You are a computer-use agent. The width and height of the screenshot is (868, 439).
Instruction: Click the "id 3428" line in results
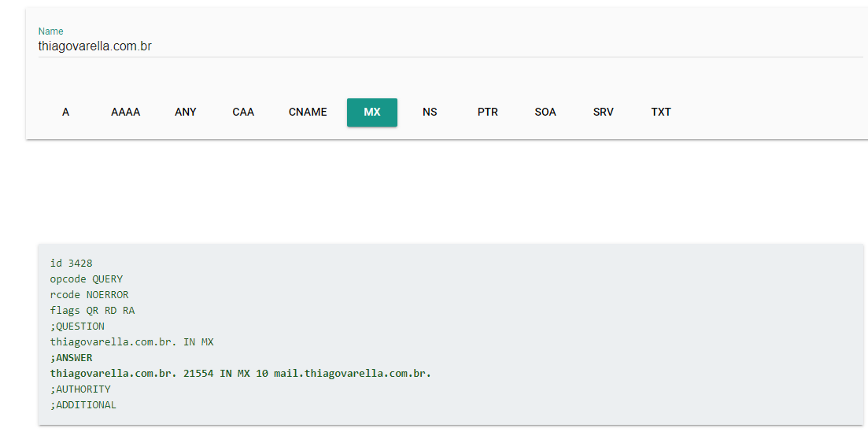(72, 264)
